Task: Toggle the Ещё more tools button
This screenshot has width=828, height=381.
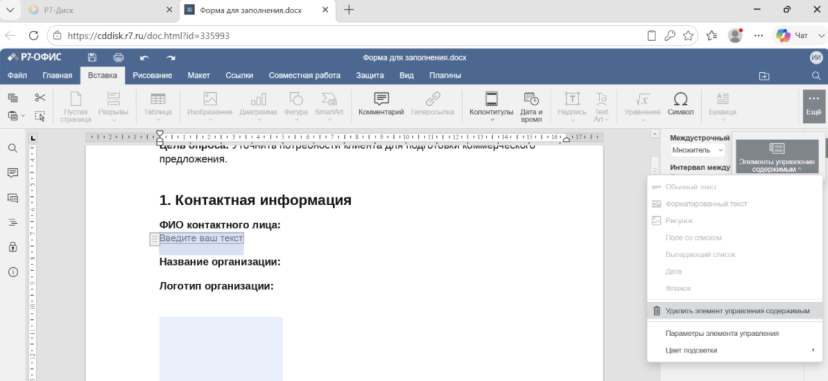Action: click(x=814, y=106)
